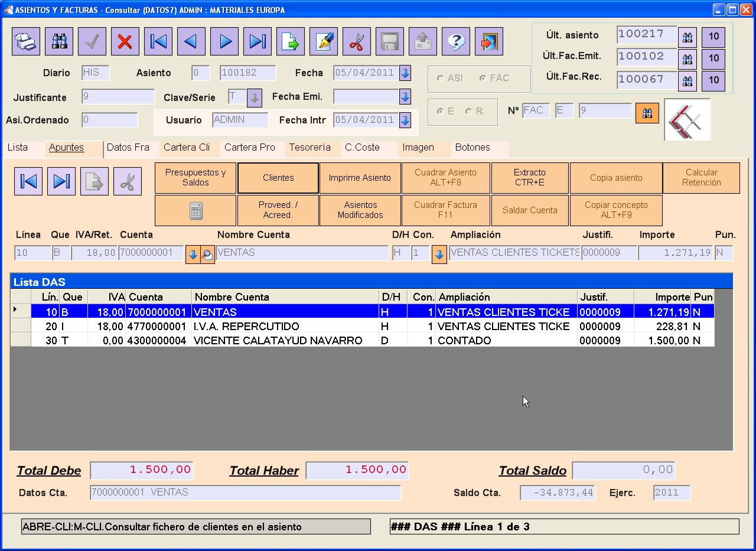Go to the first record in the top toolbar

point(158,41)
